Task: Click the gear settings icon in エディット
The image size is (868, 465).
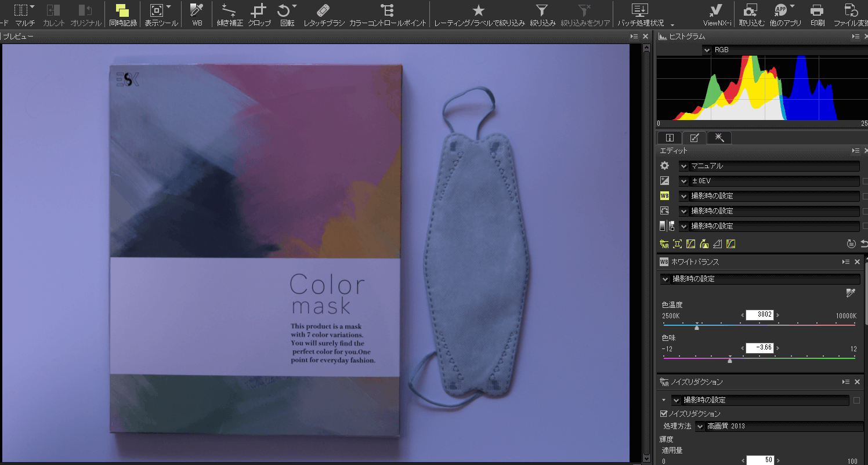Action: (x=665, y=166)
